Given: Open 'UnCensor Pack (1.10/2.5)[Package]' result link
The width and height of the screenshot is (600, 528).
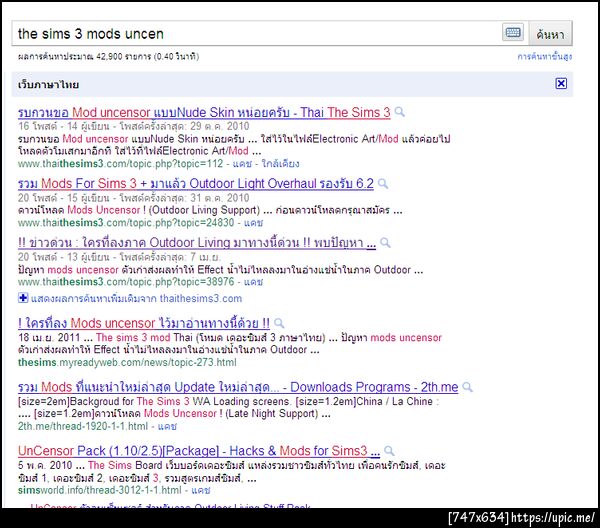Looking at the screenshot, I should click(199, 451).
